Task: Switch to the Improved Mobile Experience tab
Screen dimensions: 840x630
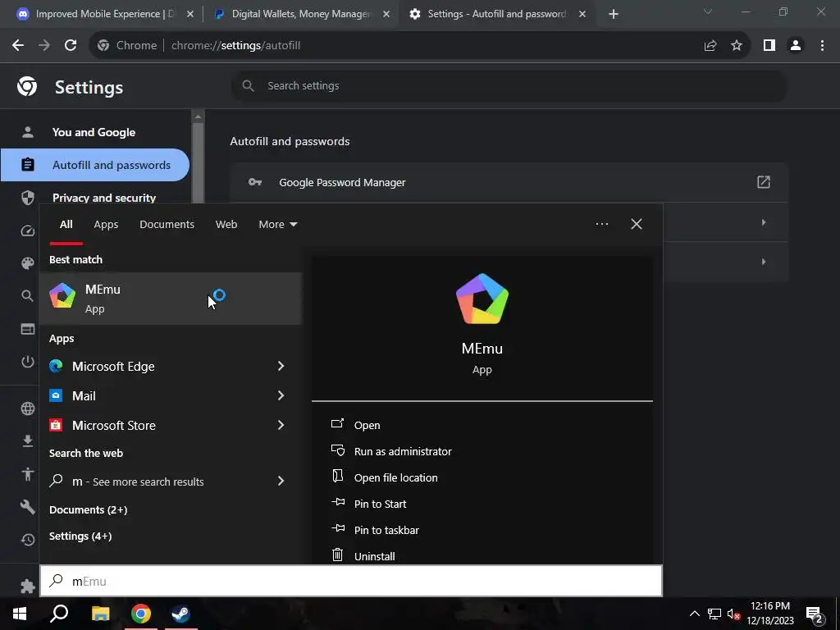Action: point(105,15)
